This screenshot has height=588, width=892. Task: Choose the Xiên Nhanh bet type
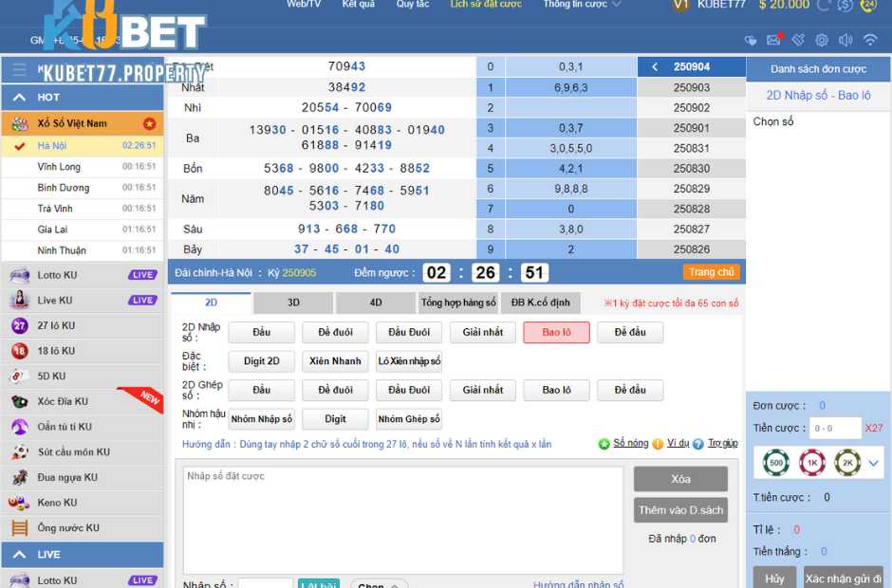(335, 361)
